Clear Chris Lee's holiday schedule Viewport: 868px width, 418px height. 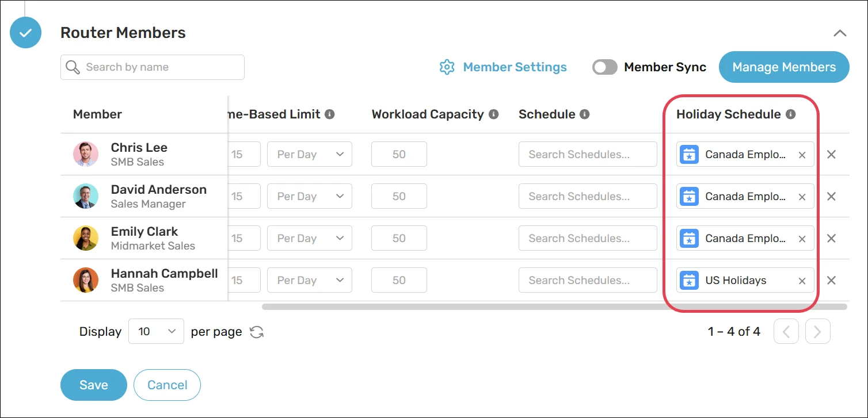(x=802, y=155)
